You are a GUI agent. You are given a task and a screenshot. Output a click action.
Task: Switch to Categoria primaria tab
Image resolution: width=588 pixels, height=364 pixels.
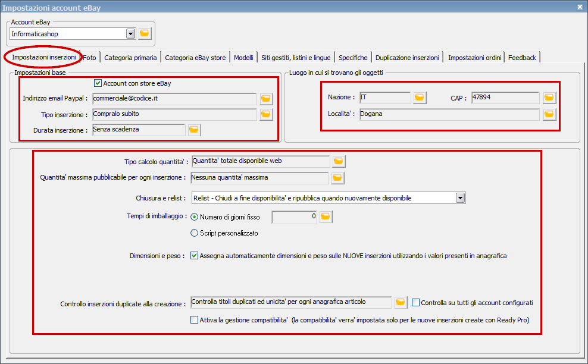pyautogui.click(x=130, y=58)
